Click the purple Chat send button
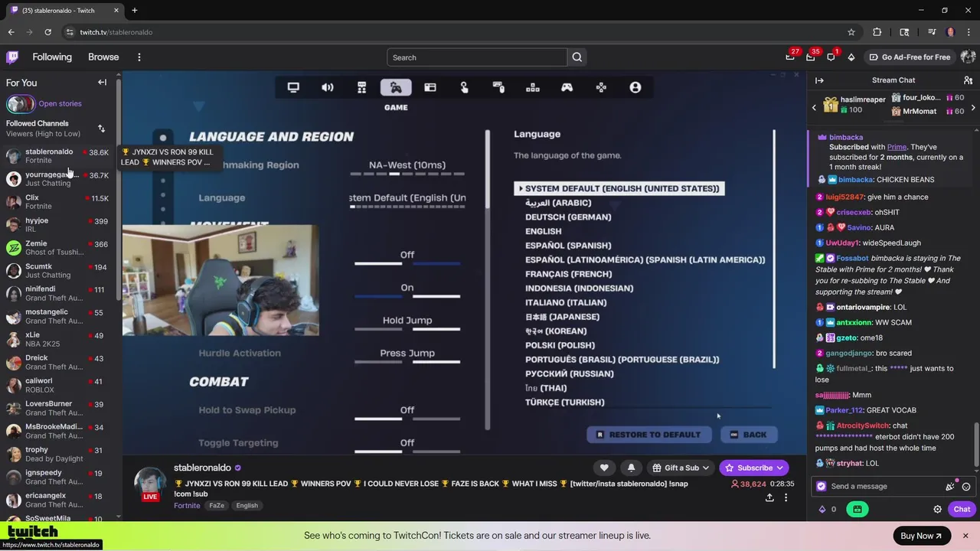The width and height of the screenshot is (980, 551). click(x=962, y=509)
